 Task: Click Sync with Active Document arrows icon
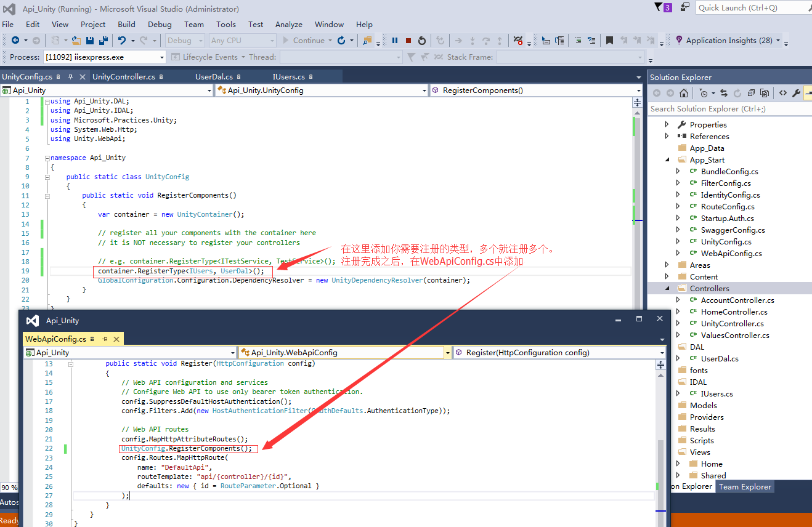click(724, 93)
